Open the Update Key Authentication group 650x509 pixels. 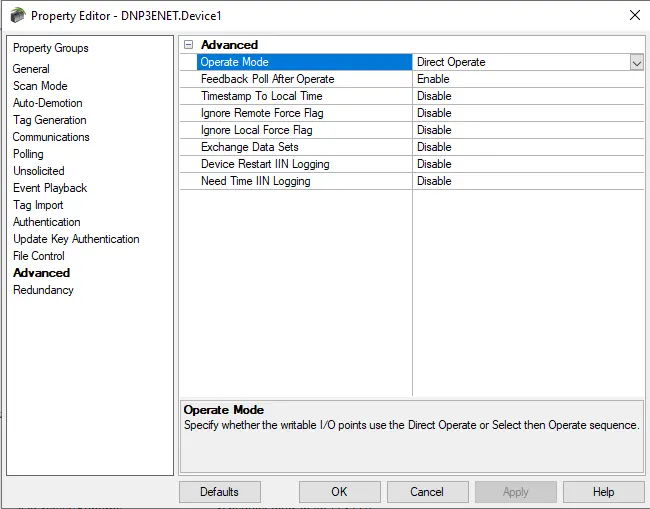[x=76, y=239]
